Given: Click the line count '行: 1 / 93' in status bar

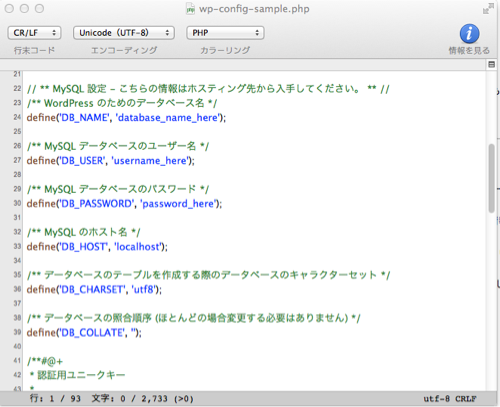Looking at the screenshot, I should 55,398.
